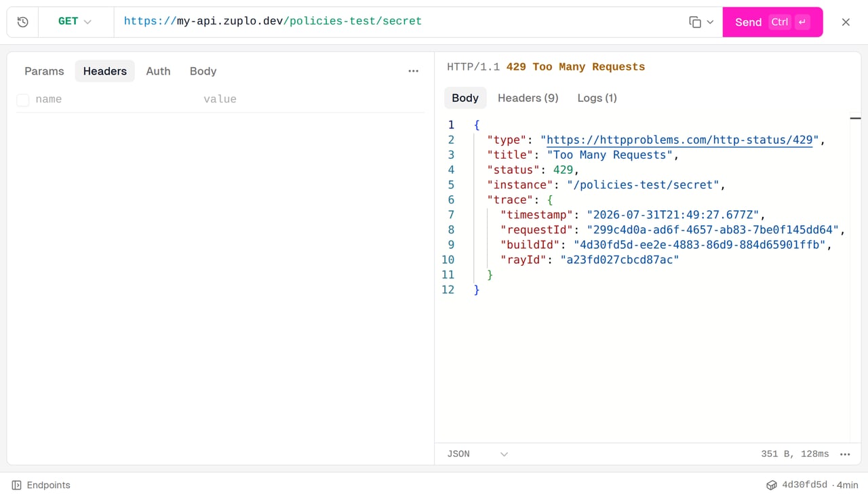The height and width of the screenshot is (497, 868).
Task: Open response options three-dot menu
Action: coord(845,454)
